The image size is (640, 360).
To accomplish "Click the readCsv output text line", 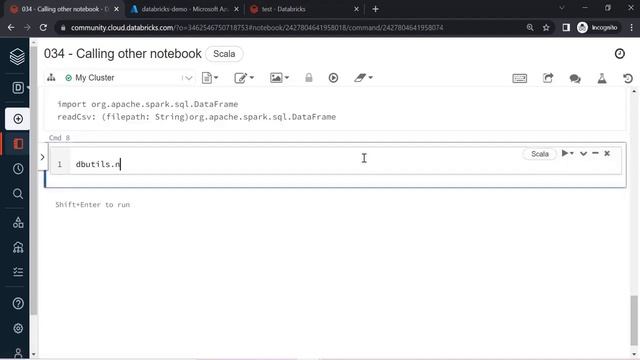I will 197,117.
